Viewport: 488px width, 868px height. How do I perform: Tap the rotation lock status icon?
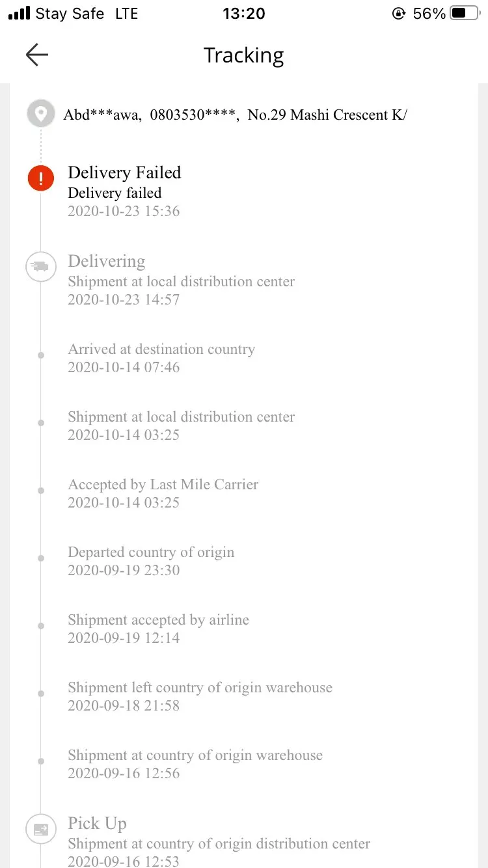pos(398,13)
